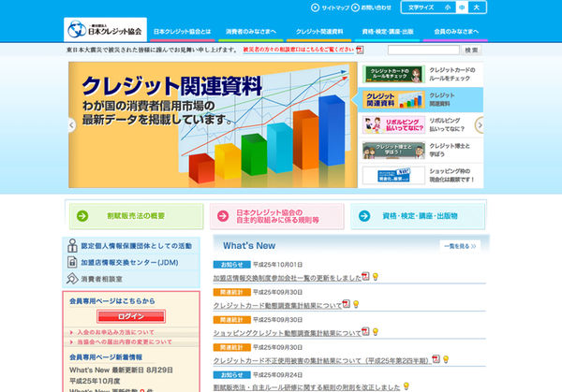This screenshot has width=562, height=392.
Task: Click PDF icon next to クレジットカード動態調査 news
Action: point(346,304)
